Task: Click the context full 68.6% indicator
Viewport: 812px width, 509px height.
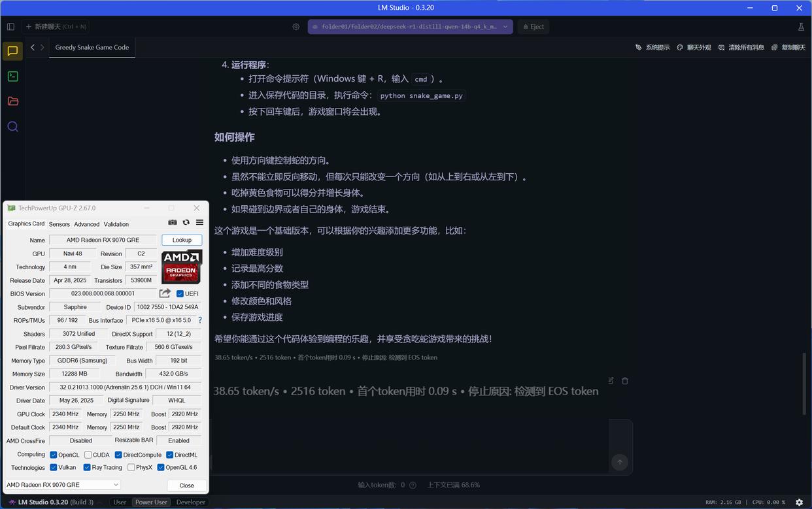Action: coord(453,485)
